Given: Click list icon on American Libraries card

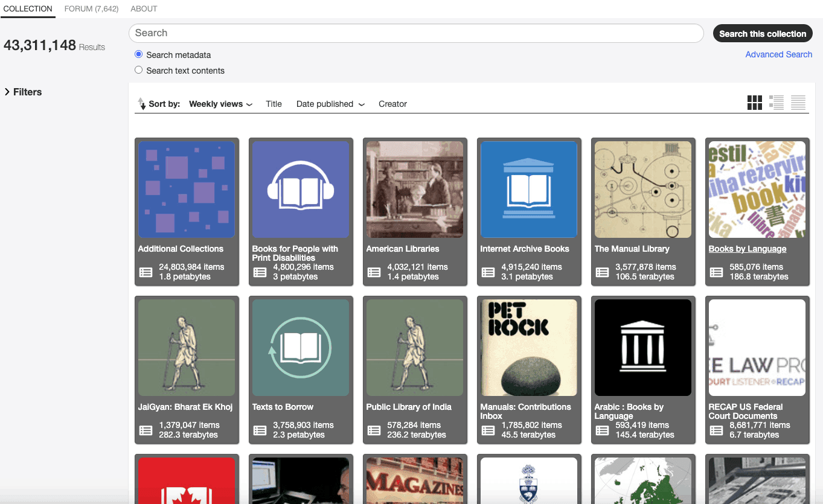Looking at the screenshot, I should (x=374, y=272).
